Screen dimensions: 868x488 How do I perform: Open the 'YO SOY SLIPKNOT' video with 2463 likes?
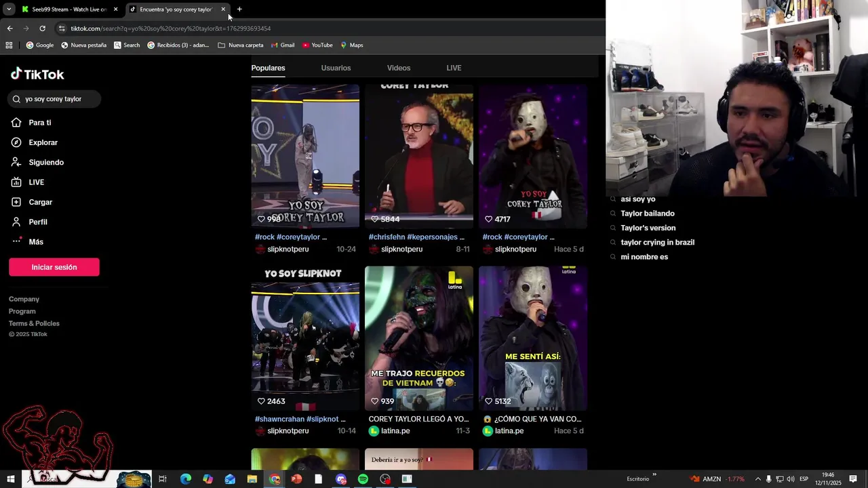pyautogui.click(x=305, y=338)
